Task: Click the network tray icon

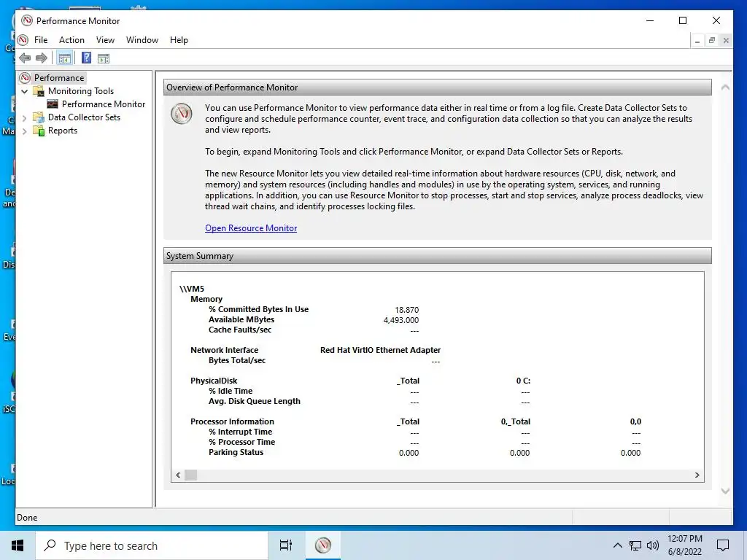Action: [635, 545]
